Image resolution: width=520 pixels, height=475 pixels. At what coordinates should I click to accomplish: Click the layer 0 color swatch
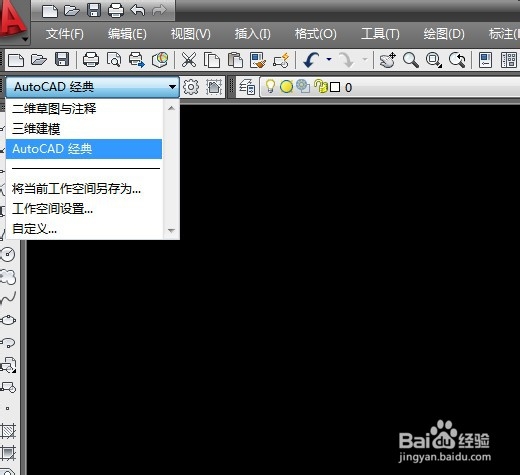point(335,87)
